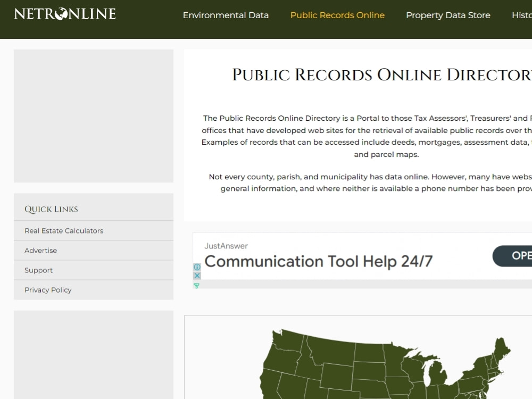Open Environmental Data menu item

point(226,15)
